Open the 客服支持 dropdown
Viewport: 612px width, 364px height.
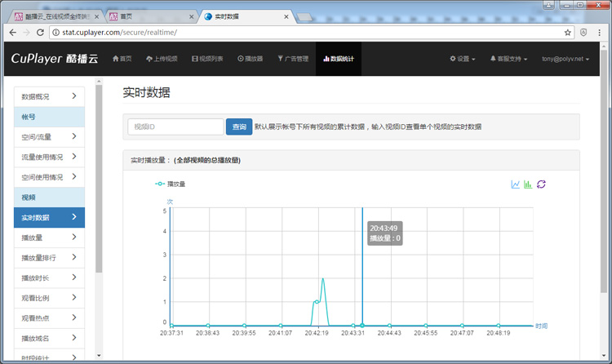(x=508, y=59)
